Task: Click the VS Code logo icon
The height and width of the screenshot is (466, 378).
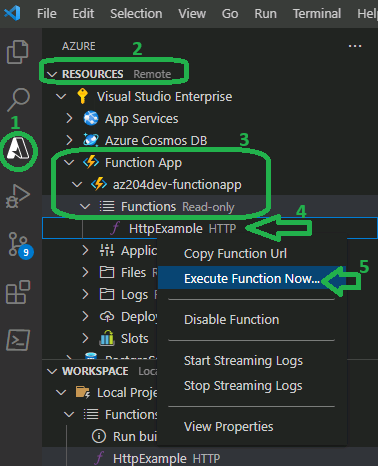Action: tap(12, 13)
